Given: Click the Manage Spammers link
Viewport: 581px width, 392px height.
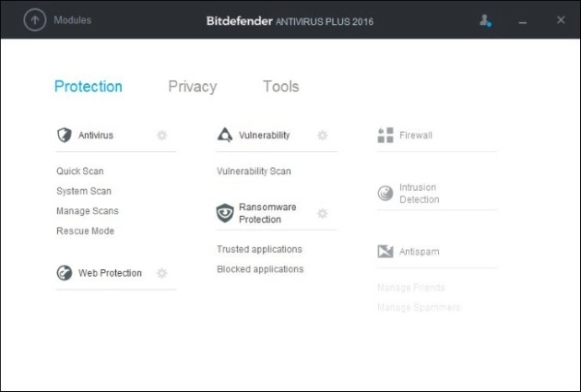Looking at the screenshot, I should point(419,307).
